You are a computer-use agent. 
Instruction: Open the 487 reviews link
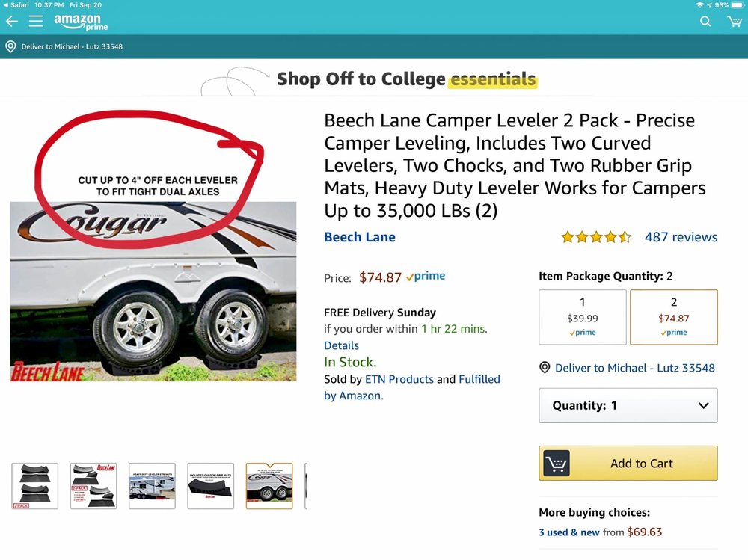coord(681,237)
